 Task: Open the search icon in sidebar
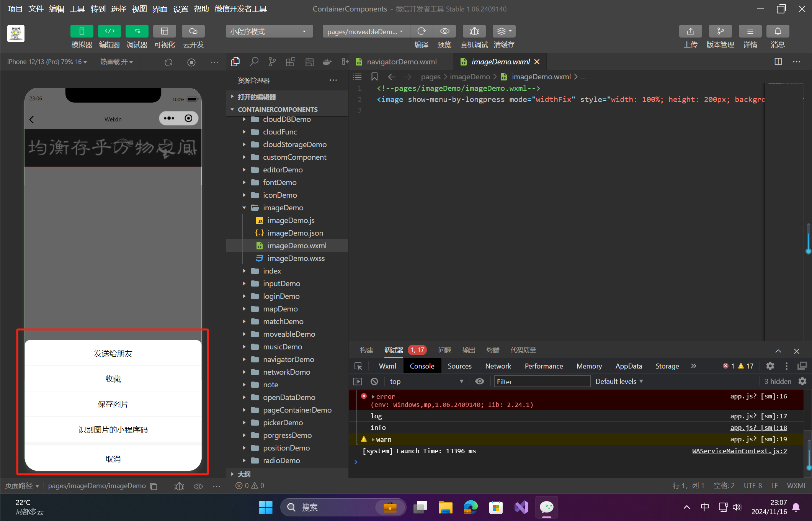(254, 62)
